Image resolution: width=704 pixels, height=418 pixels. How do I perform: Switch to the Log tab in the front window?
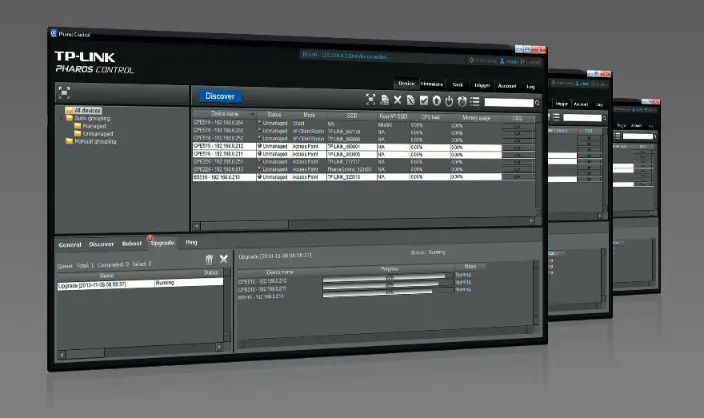pyautogui.click(x=531, y=87)
